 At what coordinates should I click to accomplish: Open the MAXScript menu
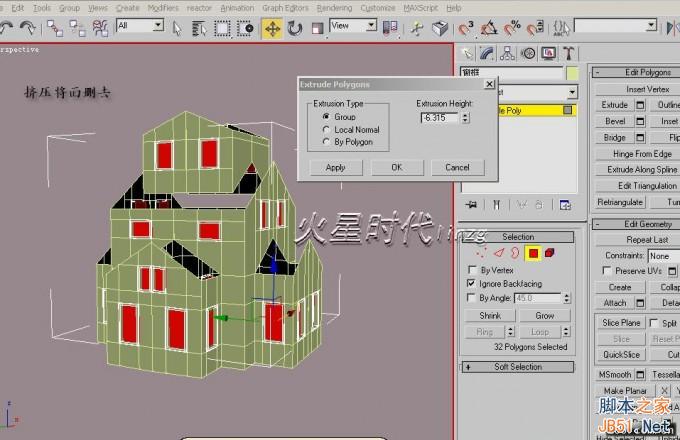click(421, 8)
